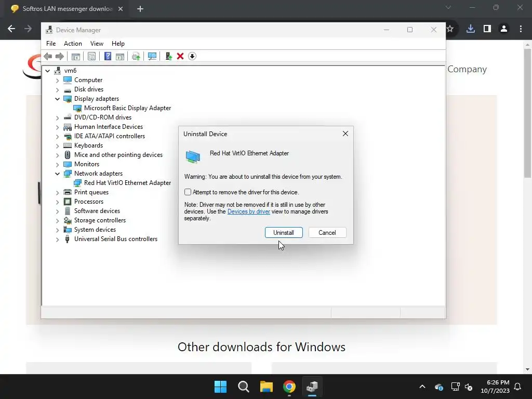Open File Explorer from the taskbar
The image size is (532, 399).
(267, 387)
